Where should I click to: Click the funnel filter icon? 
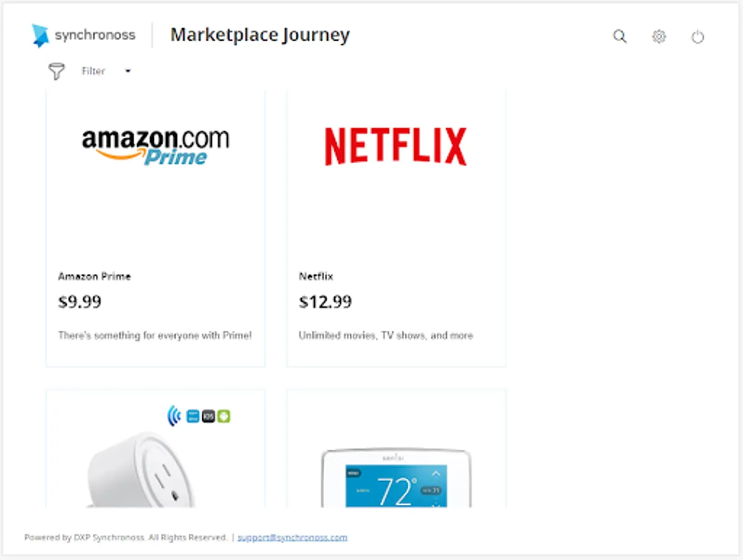tap(57, 72)
